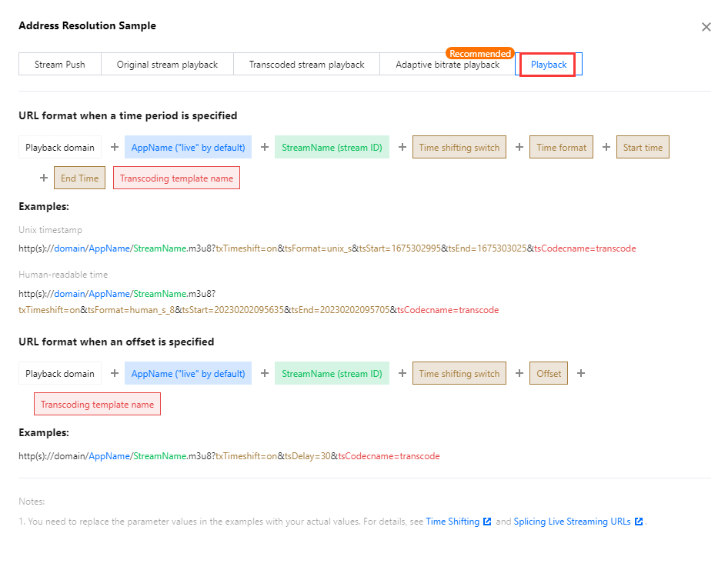Click the external link icon beside Splicing Live Streaming URLs
This screenshot has height=570, width=728.
[x=639, y=522]
